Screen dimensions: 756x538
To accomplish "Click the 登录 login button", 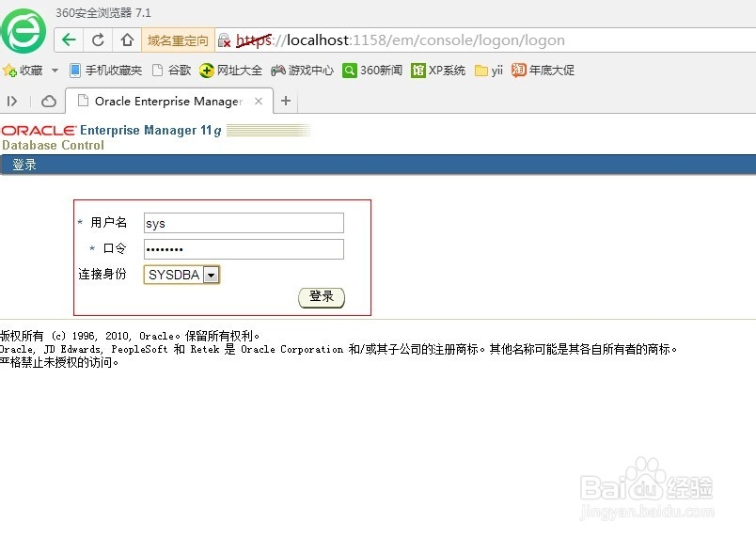I will (x=322, y=297).
